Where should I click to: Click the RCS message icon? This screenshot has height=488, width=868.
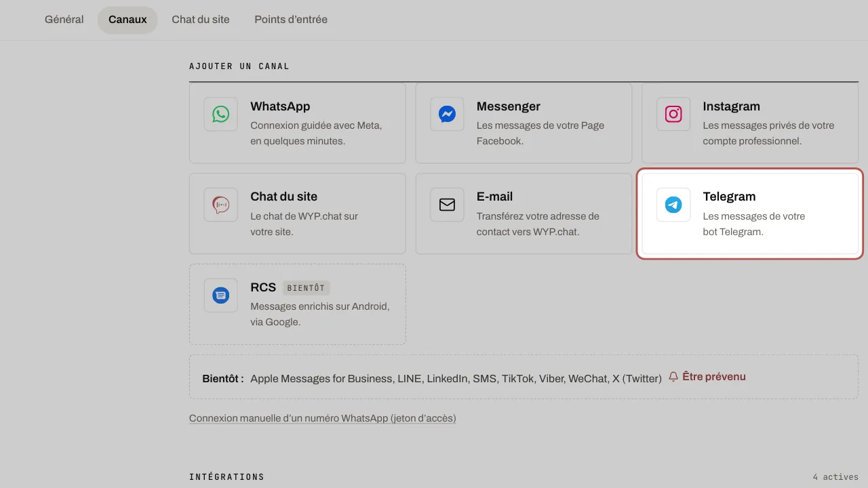pyautogui.click(x=221, y=296)
